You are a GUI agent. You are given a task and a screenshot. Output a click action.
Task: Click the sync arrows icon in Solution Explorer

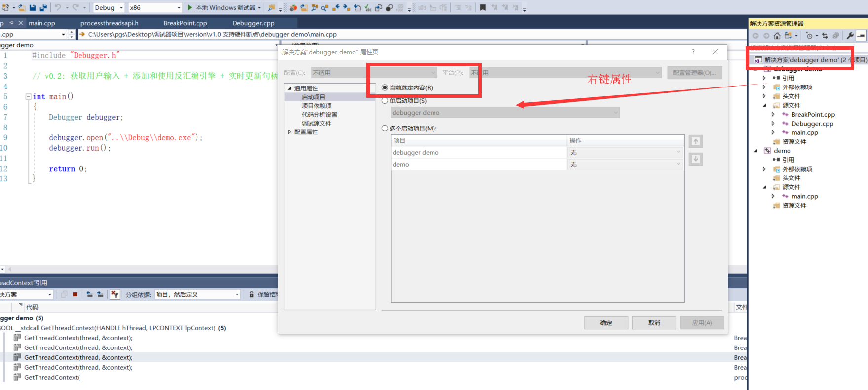[825, 35]
